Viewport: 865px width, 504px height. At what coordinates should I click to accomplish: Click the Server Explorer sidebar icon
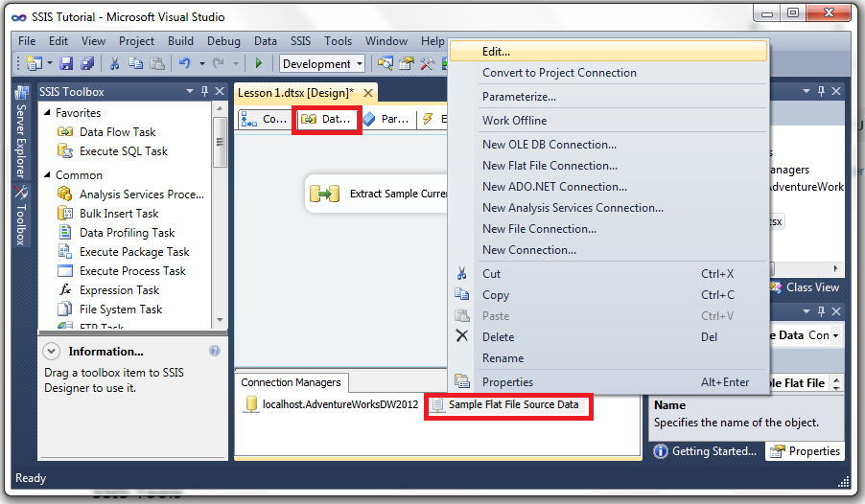(22, 93)
